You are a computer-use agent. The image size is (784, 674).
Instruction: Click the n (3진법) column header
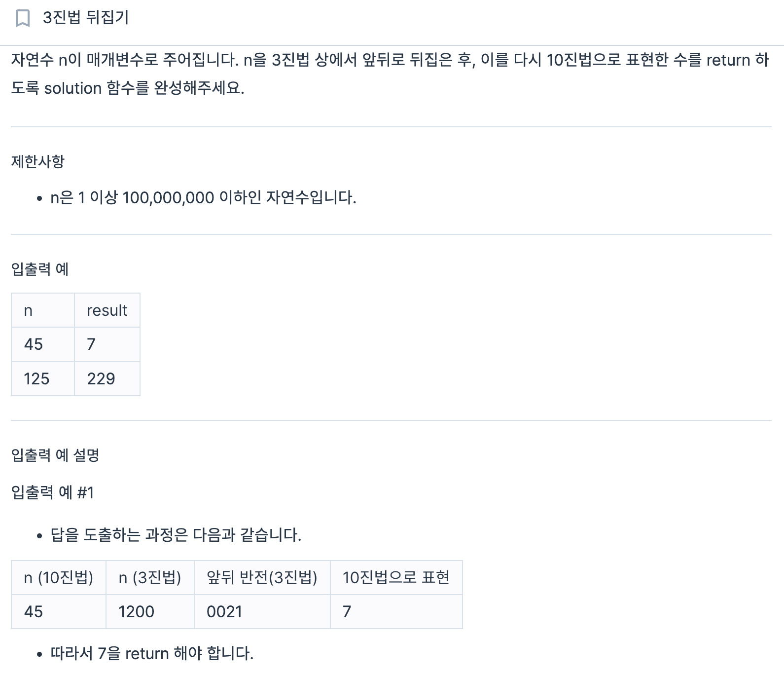(150, 577)
